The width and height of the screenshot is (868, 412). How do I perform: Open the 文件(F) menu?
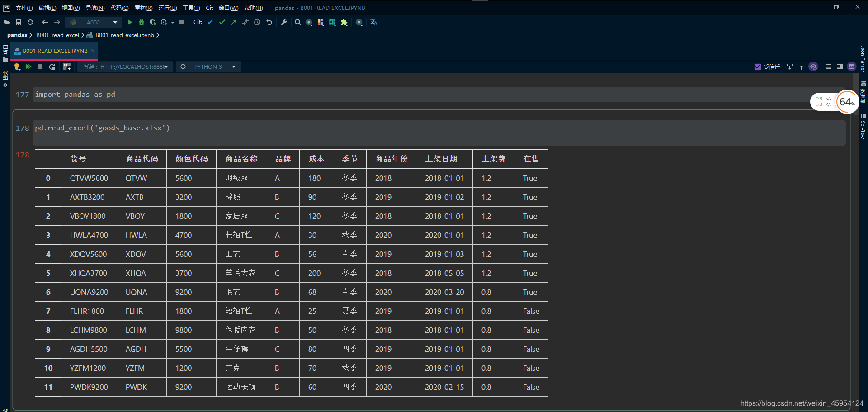pyautogui.click(x=24, y=8)
